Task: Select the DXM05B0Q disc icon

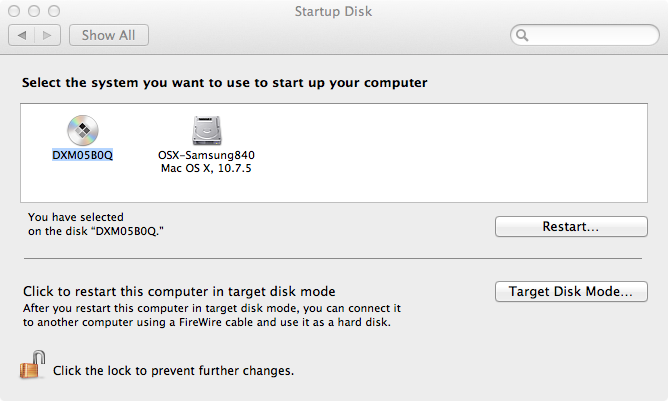Action: click(82, 130)
